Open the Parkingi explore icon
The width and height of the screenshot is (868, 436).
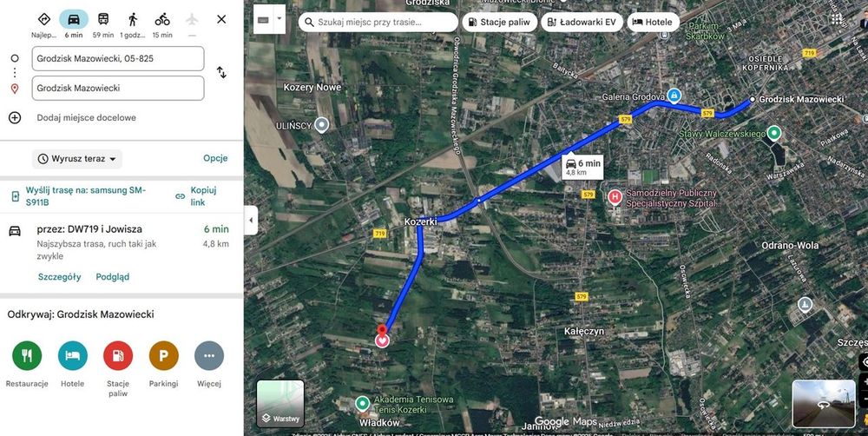(164, 356)
